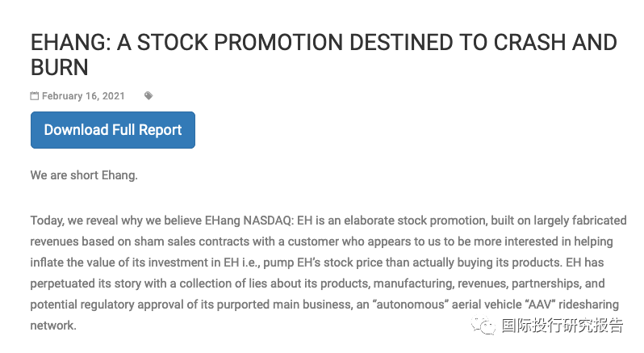Click the word BURN in the headline
This screenshot has width=644, height=353.
tap(60, 66)
